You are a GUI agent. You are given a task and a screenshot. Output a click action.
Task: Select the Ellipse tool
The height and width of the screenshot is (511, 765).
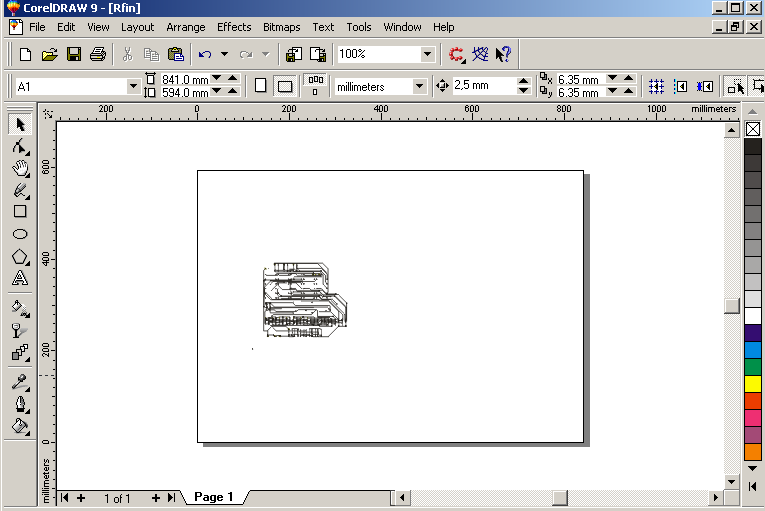(20, 234)
